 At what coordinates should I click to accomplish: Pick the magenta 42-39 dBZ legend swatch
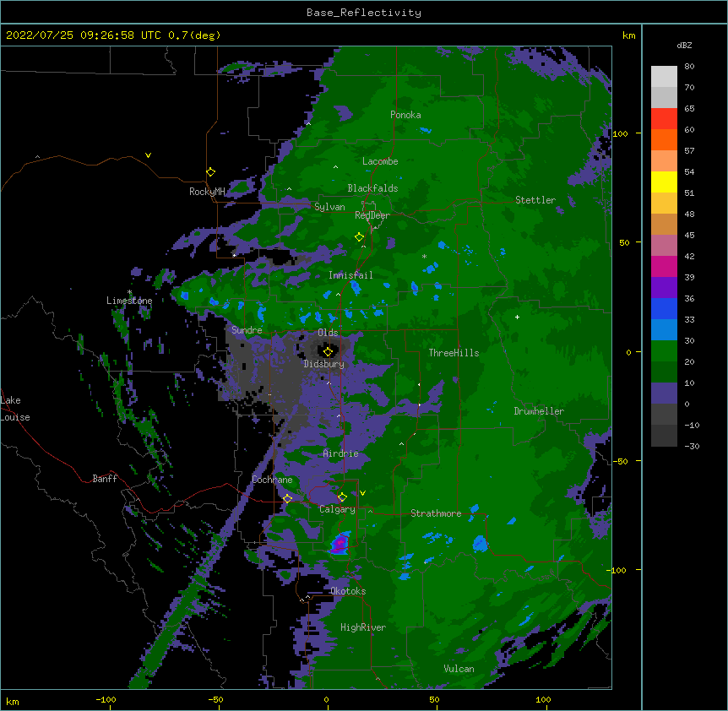point(664,266)
